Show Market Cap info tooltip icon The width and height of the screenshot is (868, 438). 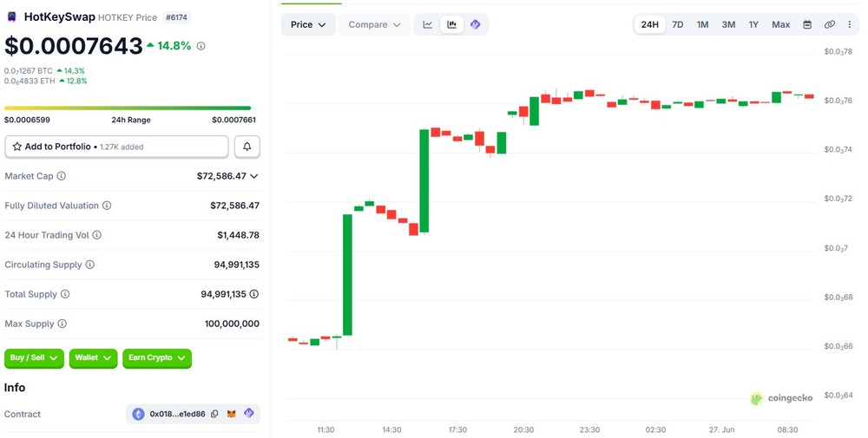62,176
